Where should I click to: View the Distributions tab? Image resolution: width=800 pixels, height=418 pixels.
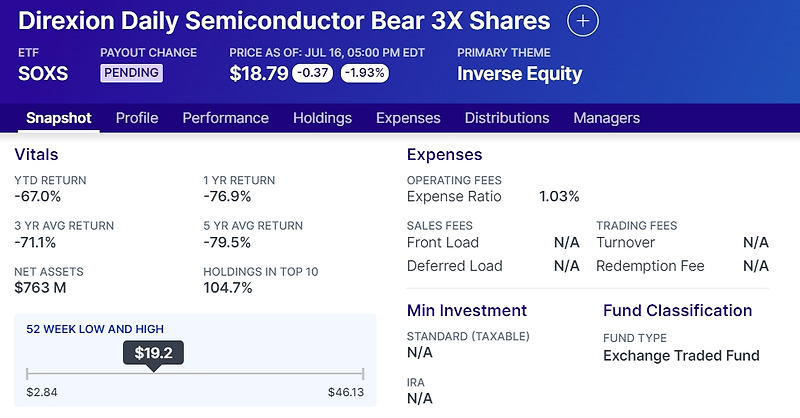[x=507, y=118]
